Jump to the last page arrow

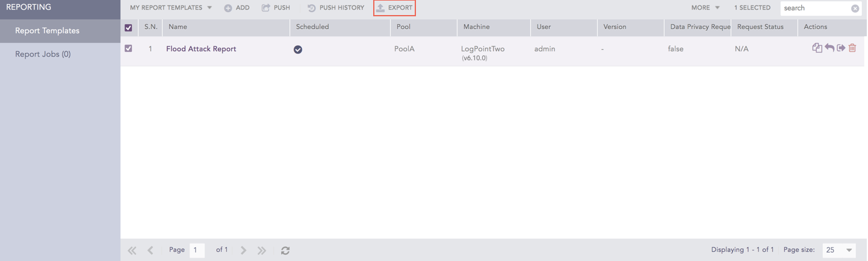pyautogui.click(x=262, y=250)
